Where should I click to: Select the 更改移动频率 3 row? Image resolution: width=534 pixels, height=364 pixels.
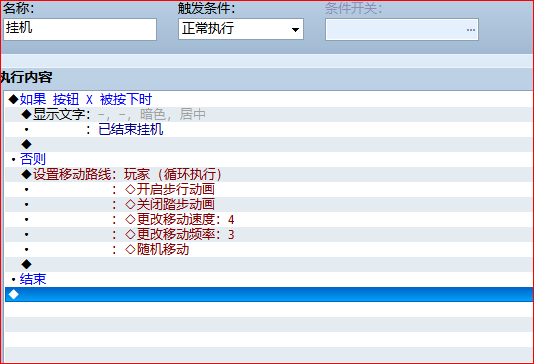(x=269, y=234)
